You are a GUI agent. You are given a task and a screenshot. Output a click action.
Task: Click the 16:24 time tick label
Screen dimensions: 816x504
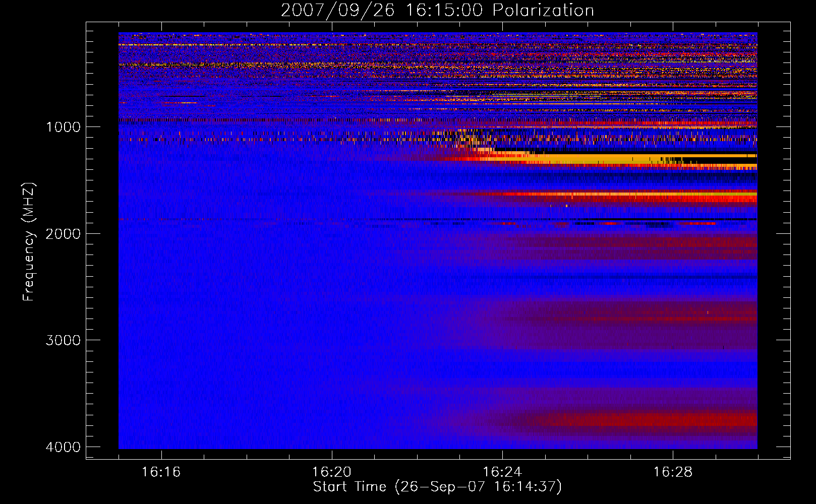tap(502, 472)
